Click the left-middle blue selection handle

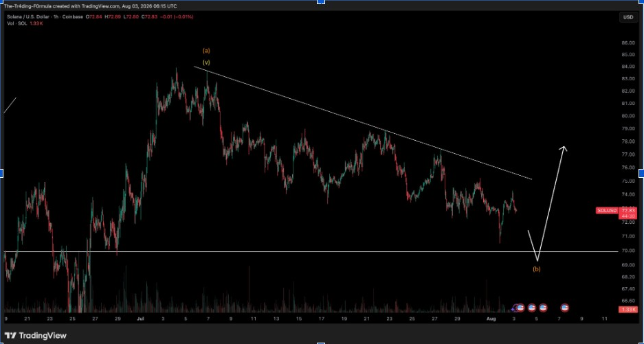pyautogui.click(x=1, y=173)
